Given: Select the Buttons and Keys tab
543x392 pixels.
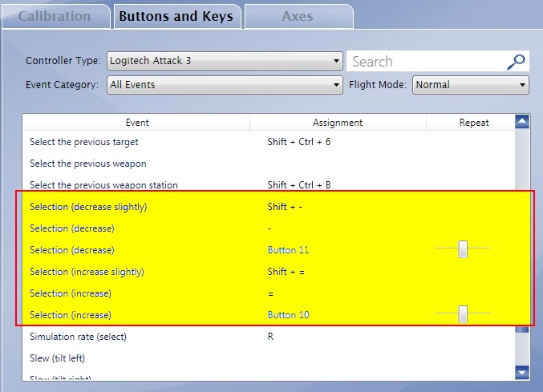Looking at the screenshot, I should pos(176,16).
